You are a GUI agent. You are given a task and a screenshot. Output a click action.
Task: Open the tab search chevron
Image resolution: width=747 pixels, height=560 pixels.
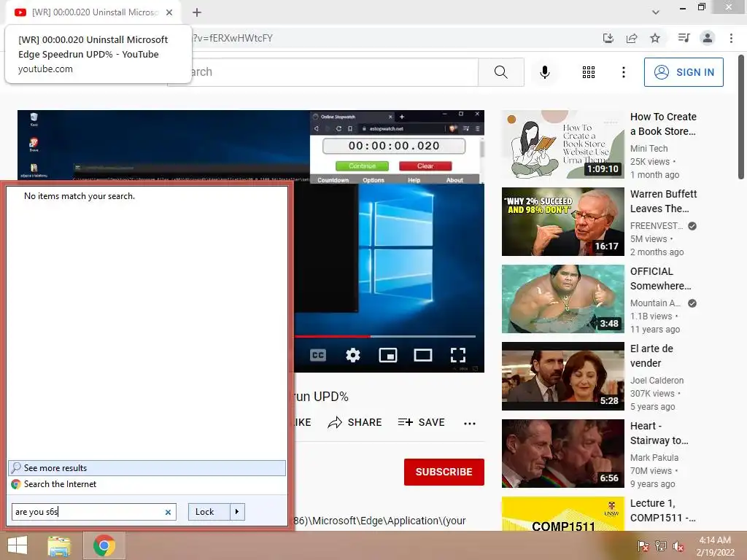(656, 12)
